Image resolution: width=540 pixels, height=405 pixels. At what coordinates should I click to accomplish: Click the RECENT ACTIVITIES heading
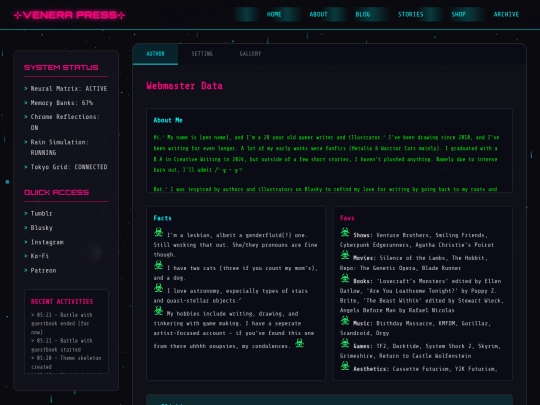coord(62,302)
